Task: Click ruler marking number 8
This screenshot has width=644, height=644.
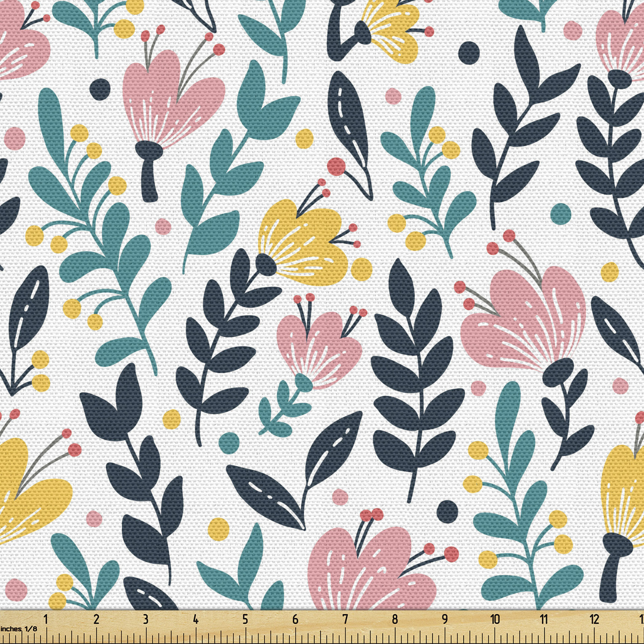Action: 395,619
